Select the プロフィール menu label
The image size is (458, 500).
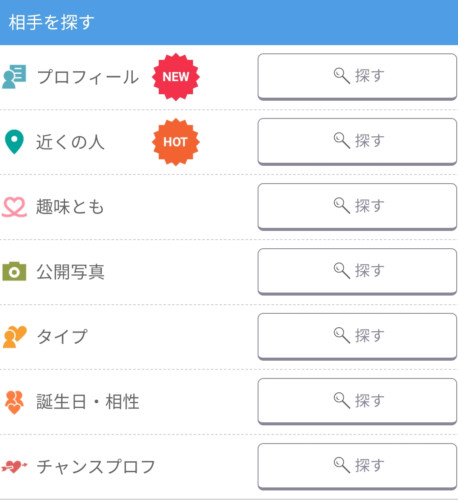pyautogui.click(x=88, y=77)
